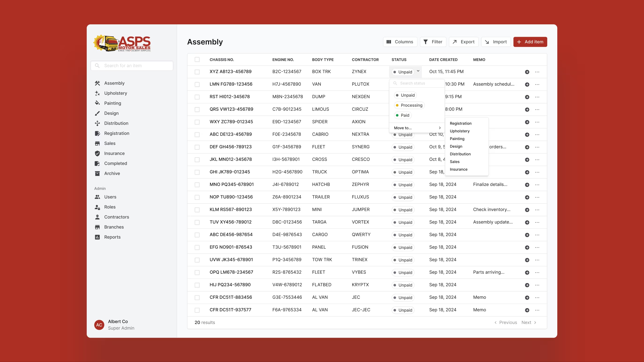Open status pill for CFR DC51T-883456
This screenshot has width=644, height=362.
pyautogui.click(x=403, y=298)
